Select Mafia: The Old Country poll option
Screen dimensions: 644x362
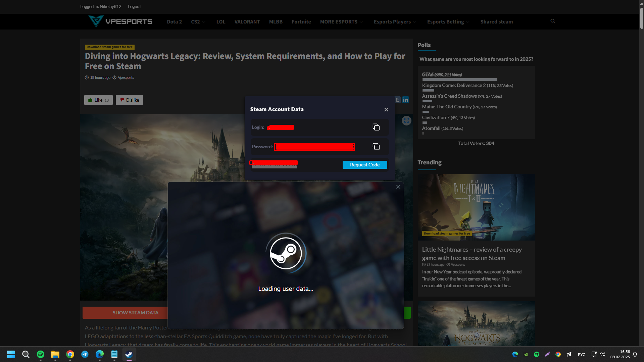459,107
